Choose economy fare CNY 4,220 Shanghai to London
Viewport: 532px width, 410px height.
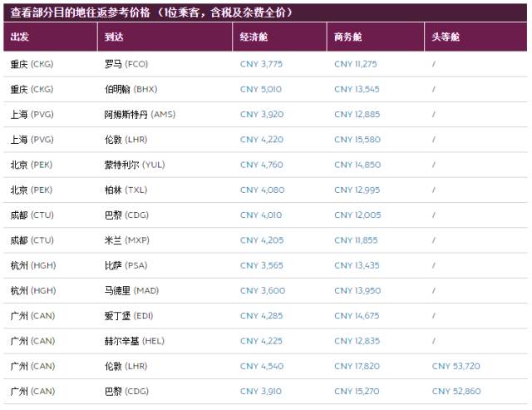click(x=262, y=140)
